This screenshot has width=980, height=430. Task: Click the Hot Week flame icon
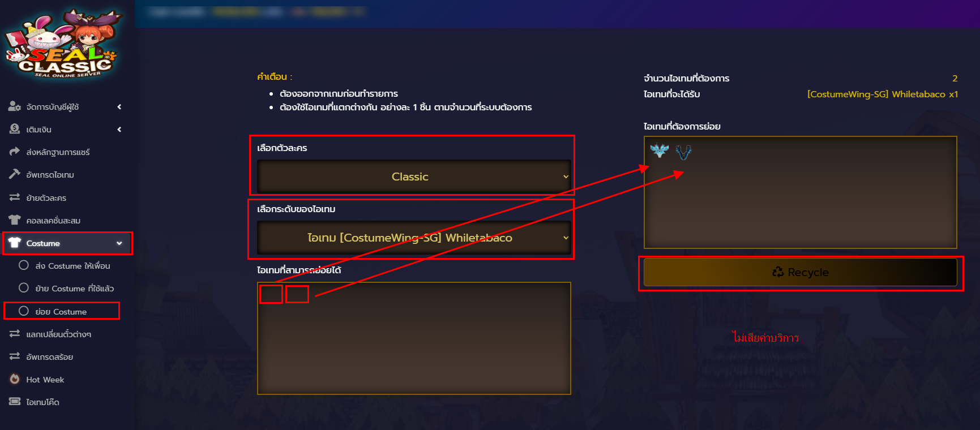pyautogui.click(x=15, y=379)
